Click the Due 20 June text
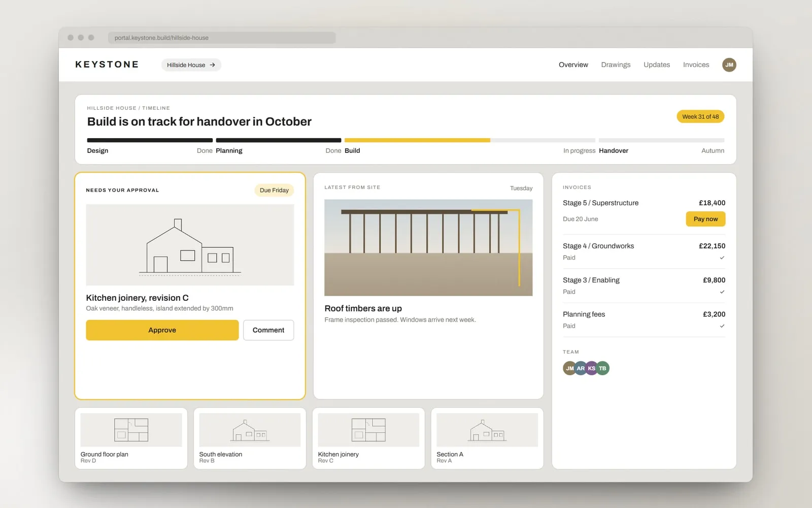The image size is (812, 508). [581, 219]
